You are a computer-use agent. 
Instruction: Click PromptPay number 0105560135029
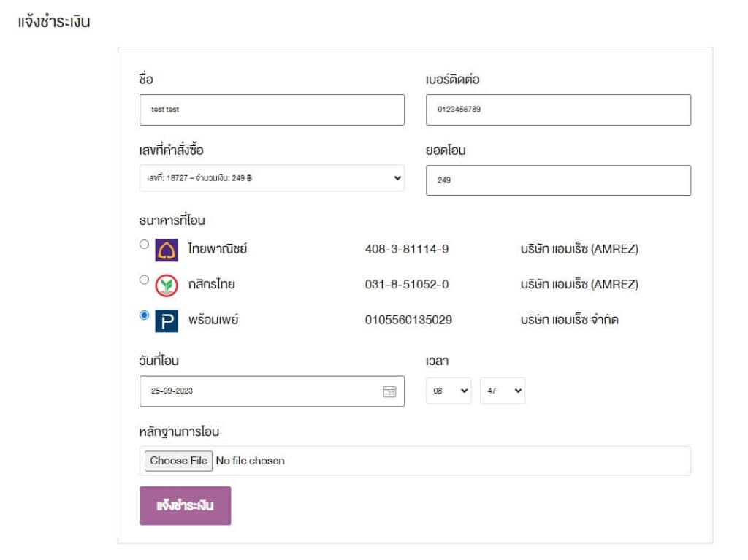408,319
